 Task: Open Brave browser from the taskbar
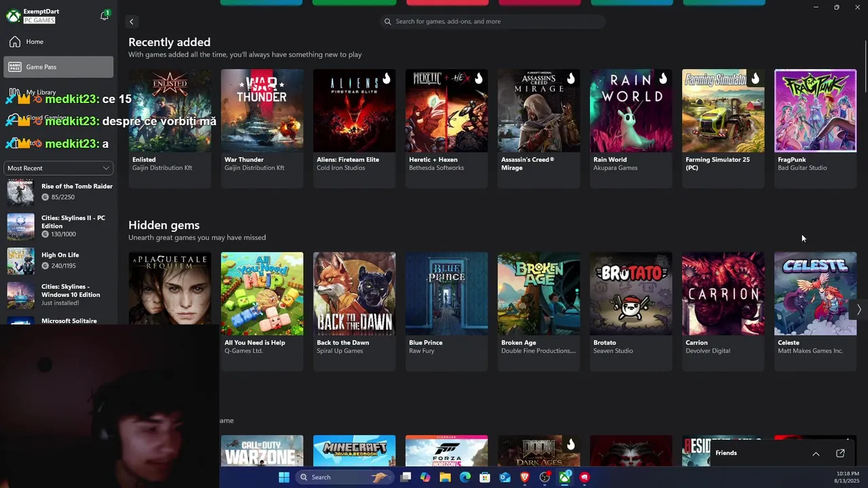click(525, 477)
